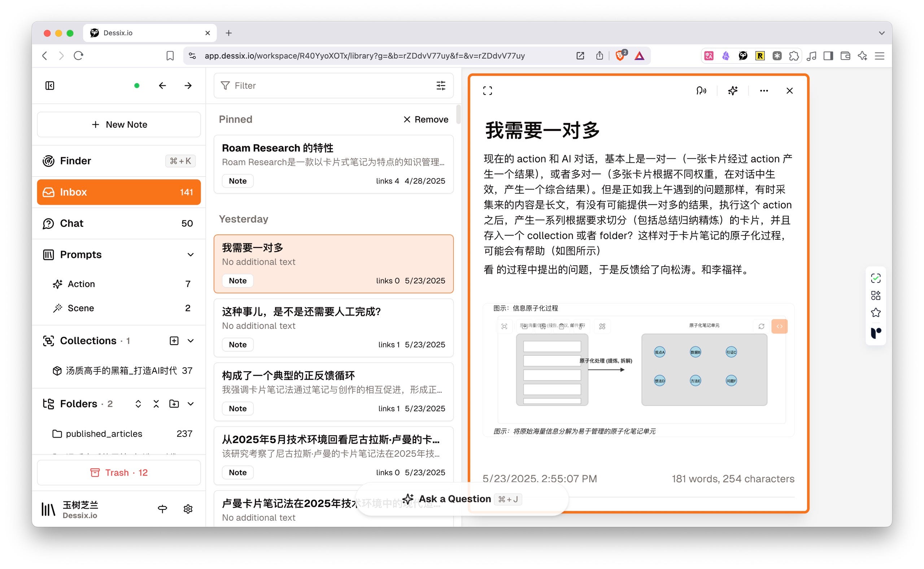Collapse the Folders section chevron
The width and height of the screenshot is (924, 569).
191,404
